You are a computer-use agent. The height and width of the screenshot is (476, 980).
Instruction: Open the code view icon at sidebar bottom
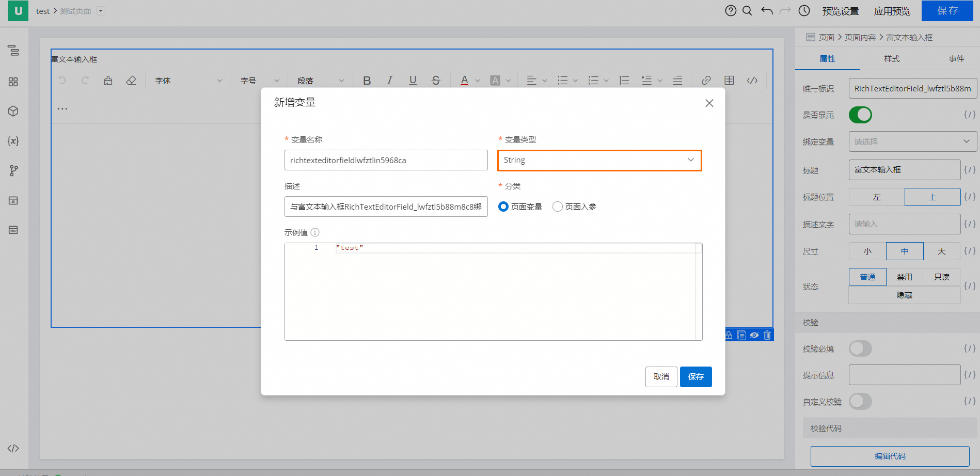(x=13, y=448)
